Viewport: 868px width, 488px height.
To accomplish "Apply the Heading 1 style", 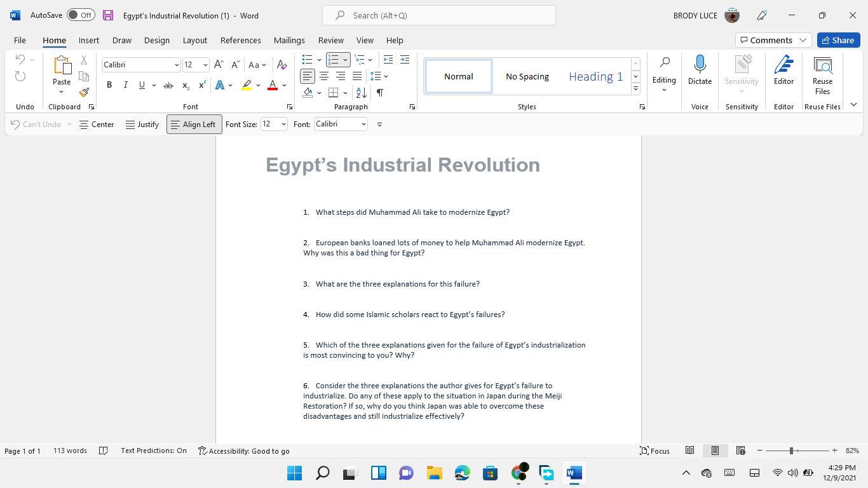I will [x=595, y=76].
